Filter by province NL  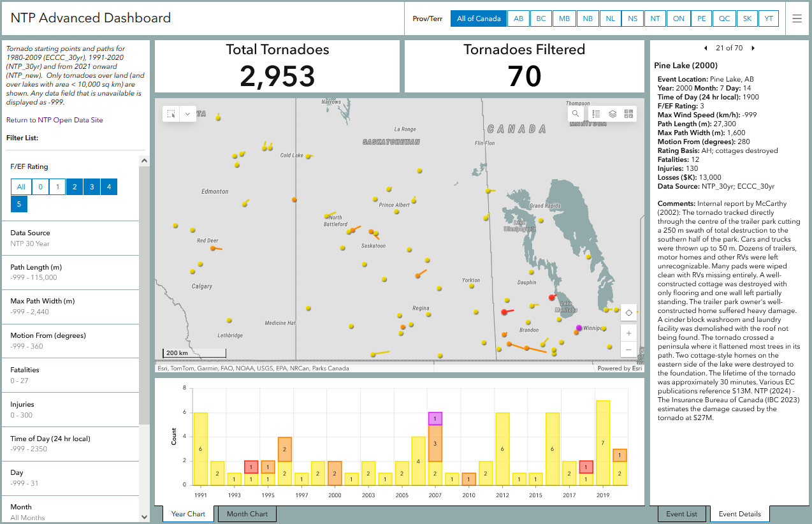click(610, 18)
